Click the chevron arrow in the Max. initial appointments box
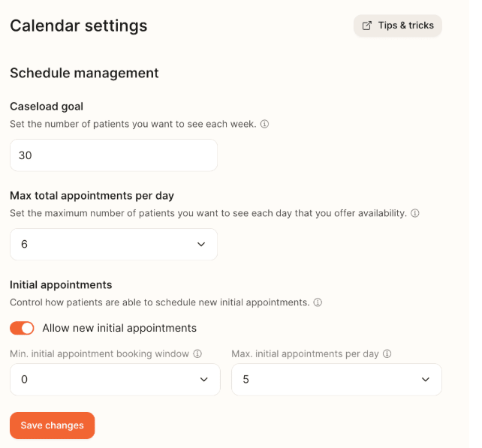 pyautogui.click(x=426, y=380)
